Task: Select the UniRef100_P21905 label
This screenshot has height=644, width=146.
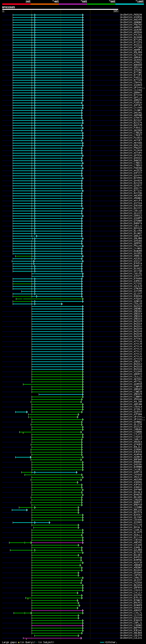Action: 131,371
